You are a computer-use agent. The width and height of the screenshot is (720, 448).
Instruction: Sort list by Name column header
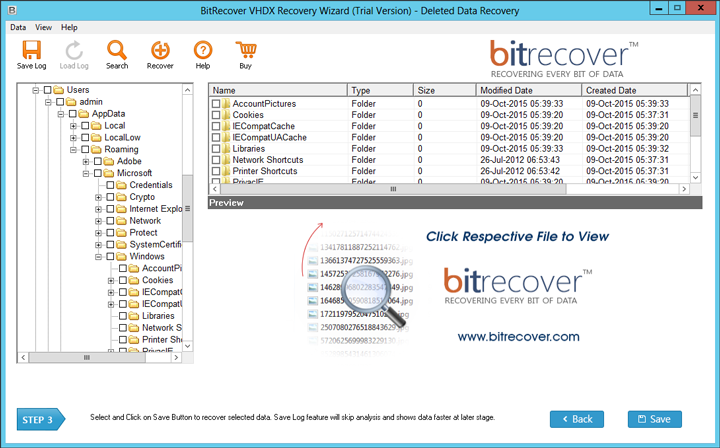point(278,90)
